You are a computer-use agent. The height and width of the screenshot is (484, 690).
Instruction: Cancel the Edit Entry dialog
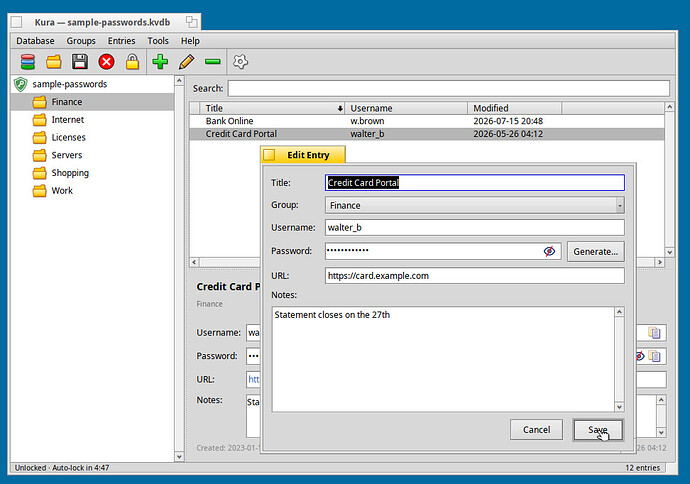tap(536, 429)
